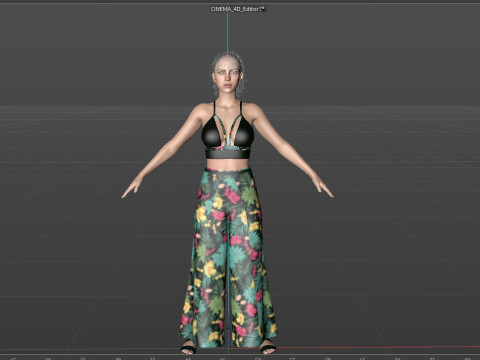Select the CINEMA_4D_Editor camera label
This screenshot has width=480, height=360.
[x=235, y=9]
